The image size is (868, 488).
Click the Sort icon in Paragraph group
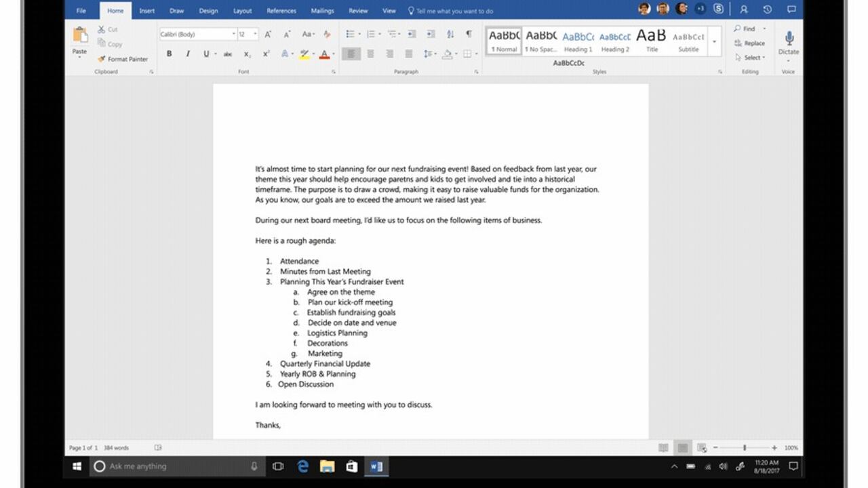(x=450, y=34)
